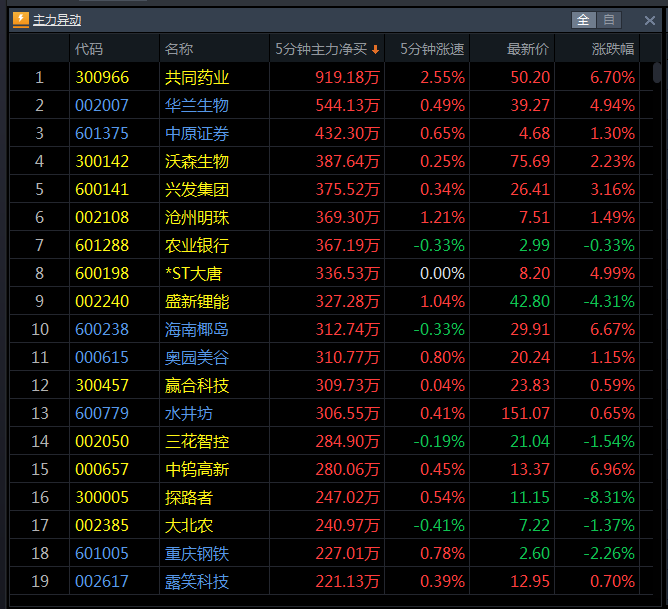
Task: Click net buy value 310.77万
Action: [347, 357]
